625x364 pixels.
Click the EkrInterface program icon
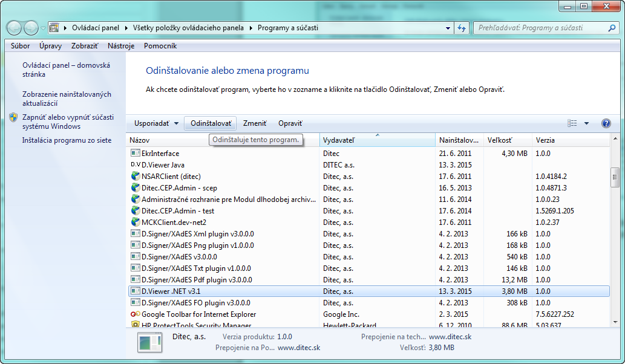(136, 153)
